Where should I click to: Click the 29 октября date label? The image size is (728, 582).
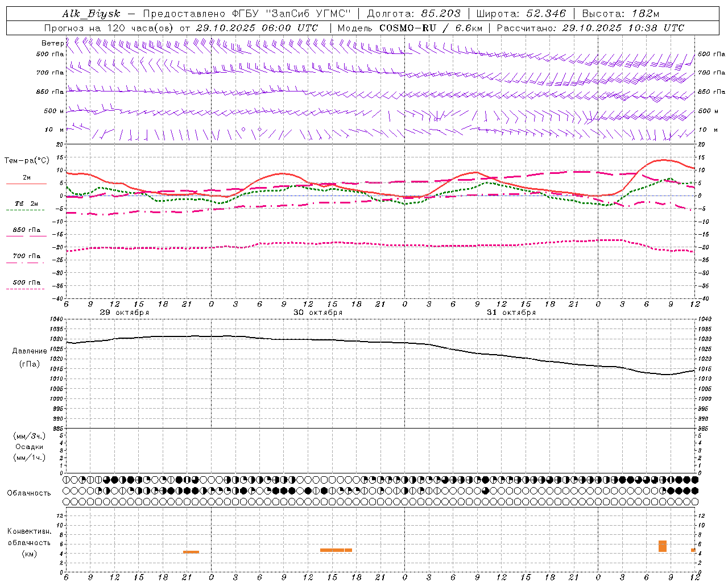125,313
